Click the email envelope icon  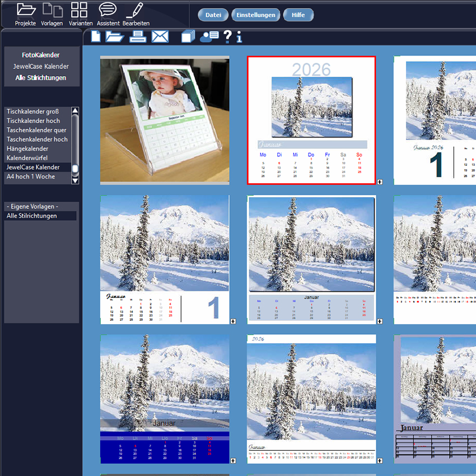pyautogui.click(x=160, y=37)
